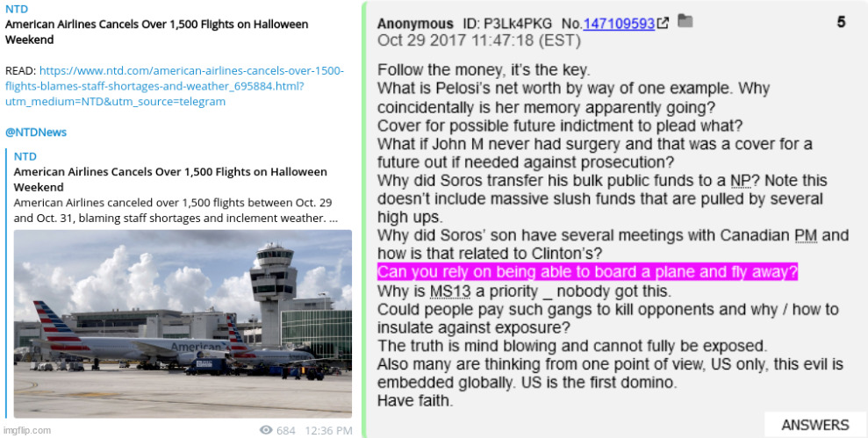Click the NTD name in link preview
This screenshot has width=868, height=438.
(x=25, y=157)
